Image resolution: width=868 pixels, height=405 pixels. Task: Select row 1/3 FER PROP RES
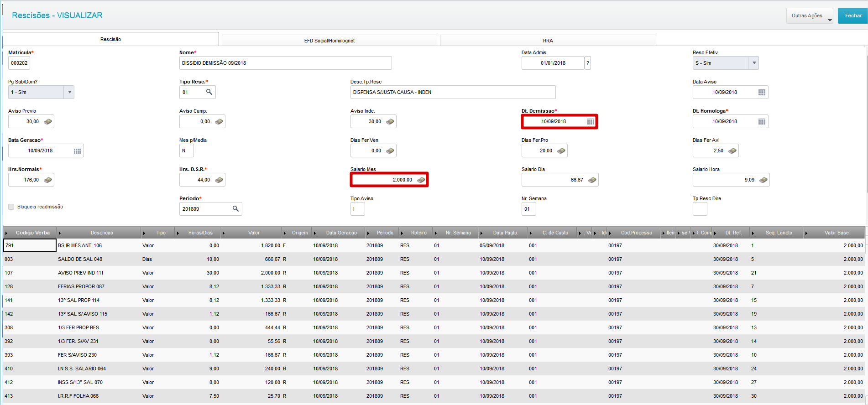[434, 327]
